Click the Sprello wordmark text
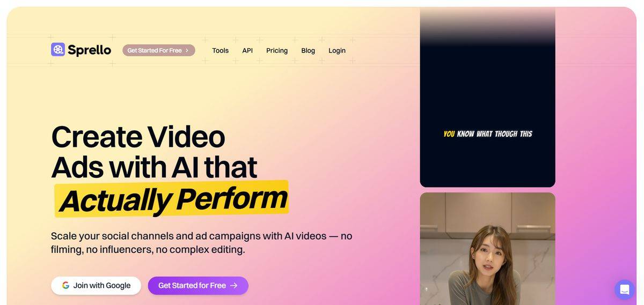The image size is (644, 305). (x=90, y=50)
